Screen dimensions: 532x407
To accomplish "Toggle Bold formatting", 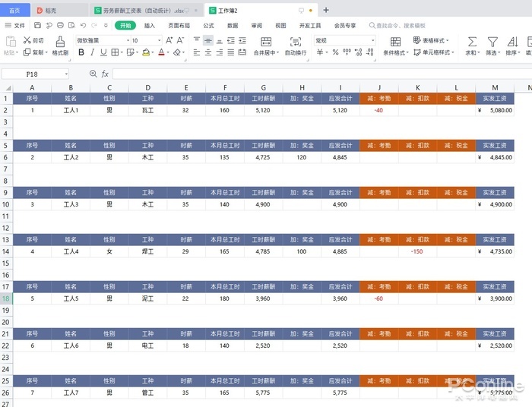I will pyautogui.click(x=81, y=52).
